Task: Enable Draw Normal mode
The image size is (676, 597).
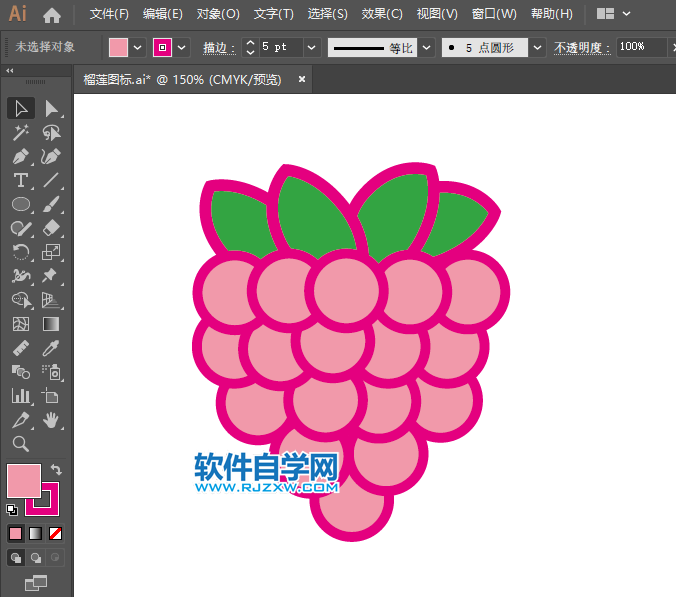Action: (x=16, y=558)
